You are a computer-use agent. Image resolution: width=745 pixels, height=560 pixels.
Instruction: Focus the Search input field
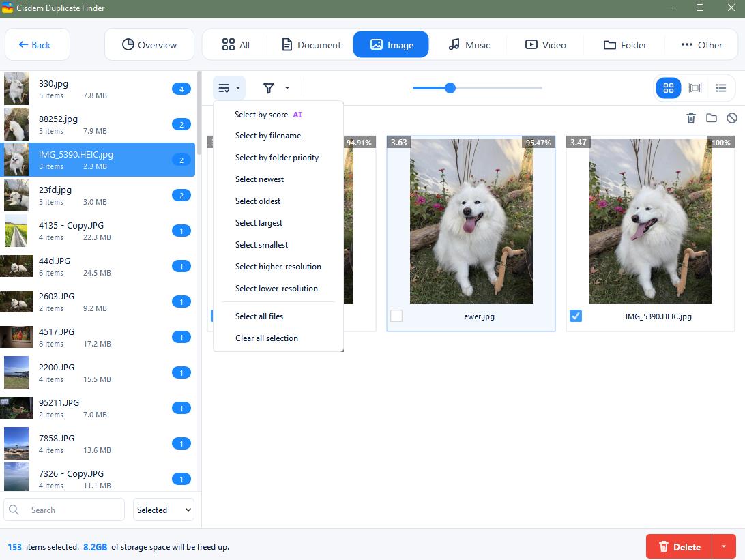(x=64, y=510)
